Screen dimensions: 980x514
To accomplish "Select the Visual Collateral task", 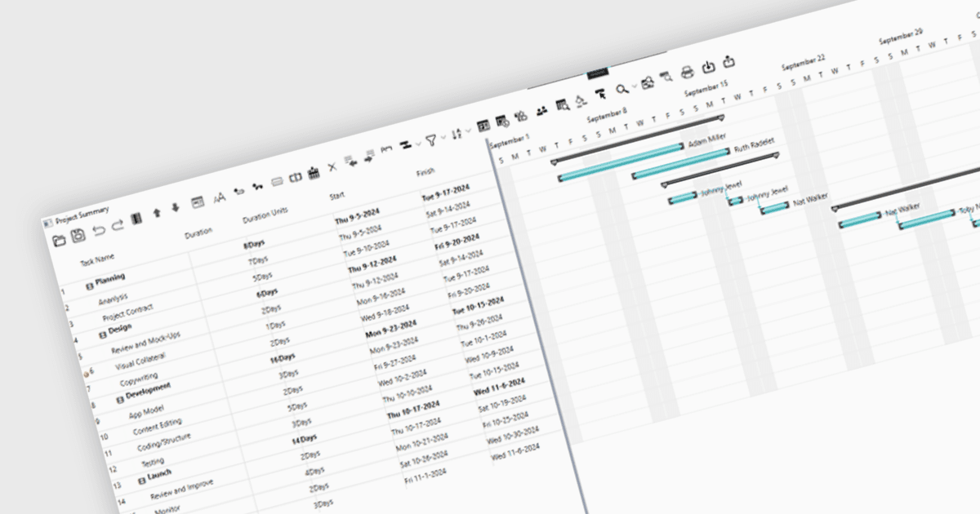I will coord(140,361).
